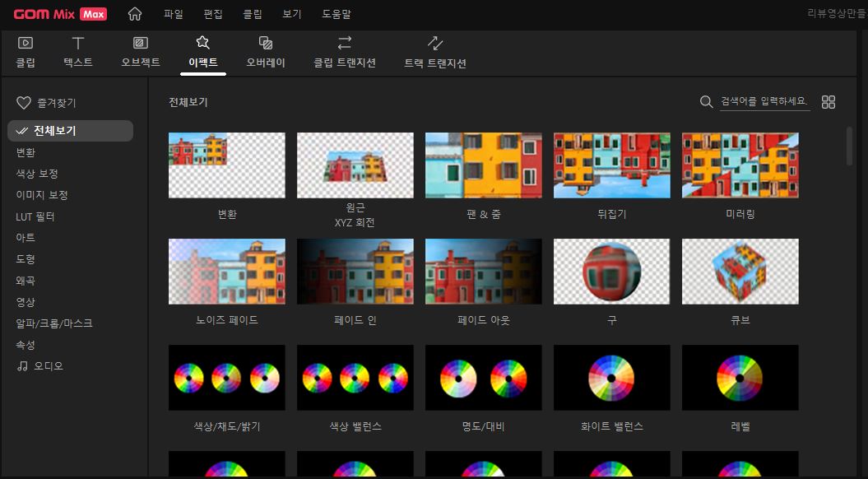Select the LUT 필터 category

[35, 216]
